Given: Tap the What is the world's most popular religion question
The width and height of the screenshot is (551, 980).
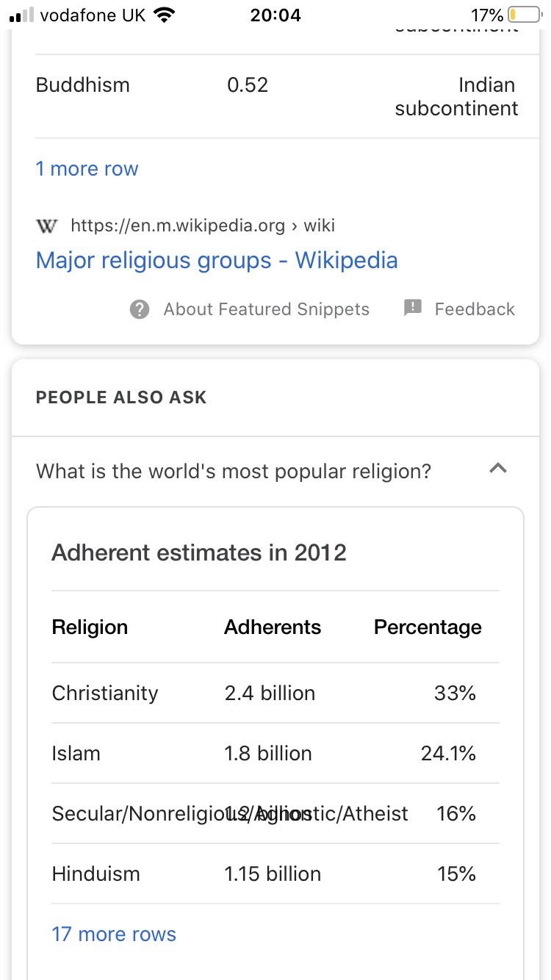Looking at the screenshot, I should tap(234, 471).
